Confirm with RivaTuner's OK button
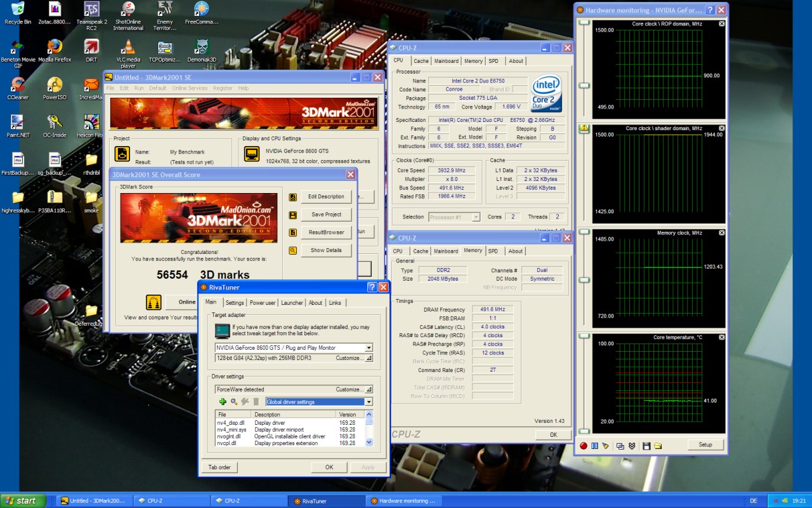Image resolution: width=812 pixels, height=508 pixels. pyautogui.click(x=329, y=467)
